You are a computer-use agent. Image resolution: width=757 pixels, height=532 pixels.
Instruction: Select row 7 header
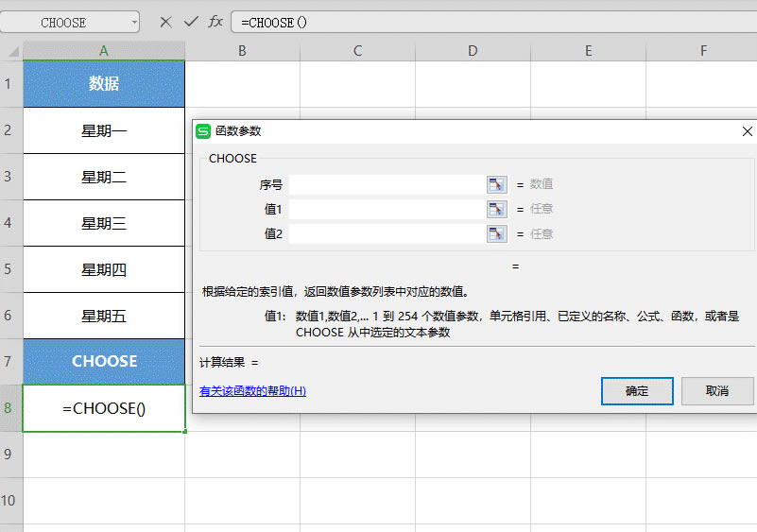coord(11,362)
